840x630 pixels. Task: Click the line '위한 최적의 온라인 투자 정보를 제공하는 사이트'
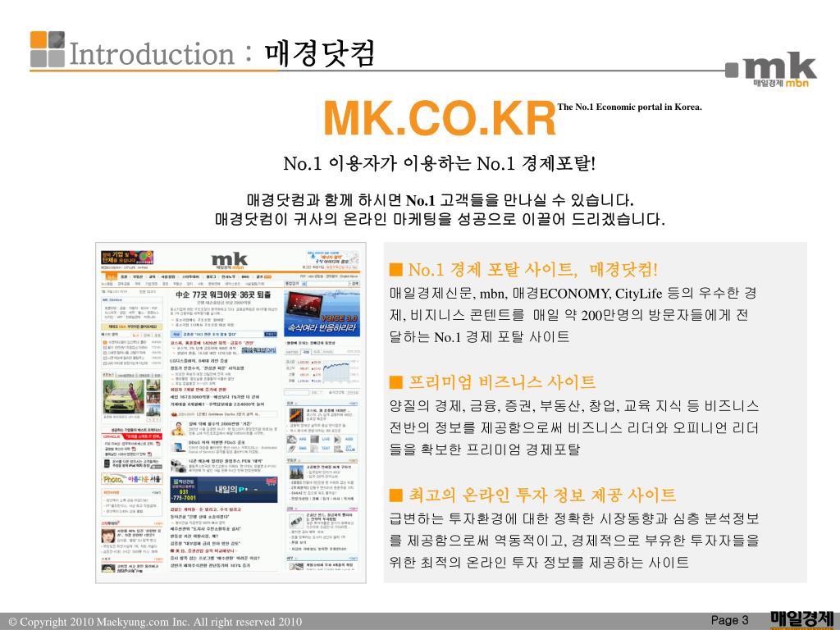click(x=539, y=563)
